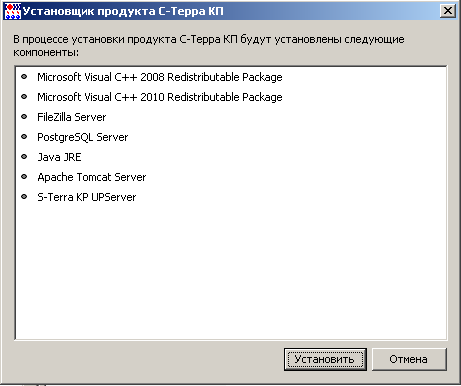Select the Java JRE component
This screenshot has width=461, height=386.
pyautogui.click(x=59, y=157)
